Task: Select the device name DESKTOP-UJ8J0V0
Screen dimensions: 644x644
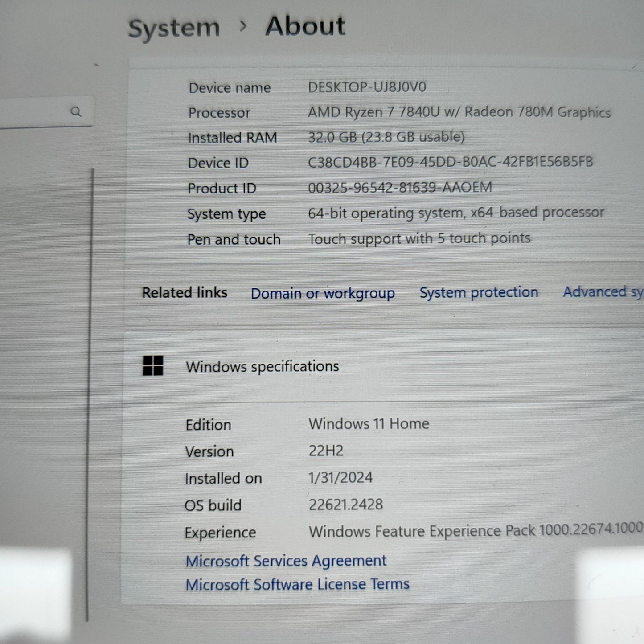Action: pos(367,87)
